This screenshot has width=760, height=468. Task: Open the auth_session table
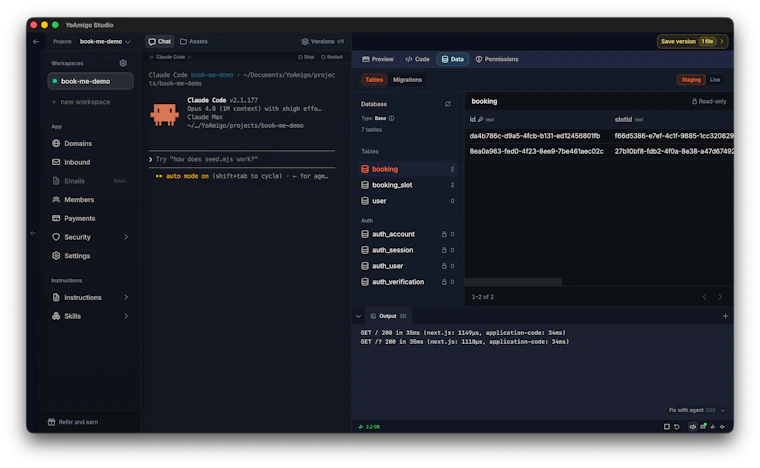407,250
